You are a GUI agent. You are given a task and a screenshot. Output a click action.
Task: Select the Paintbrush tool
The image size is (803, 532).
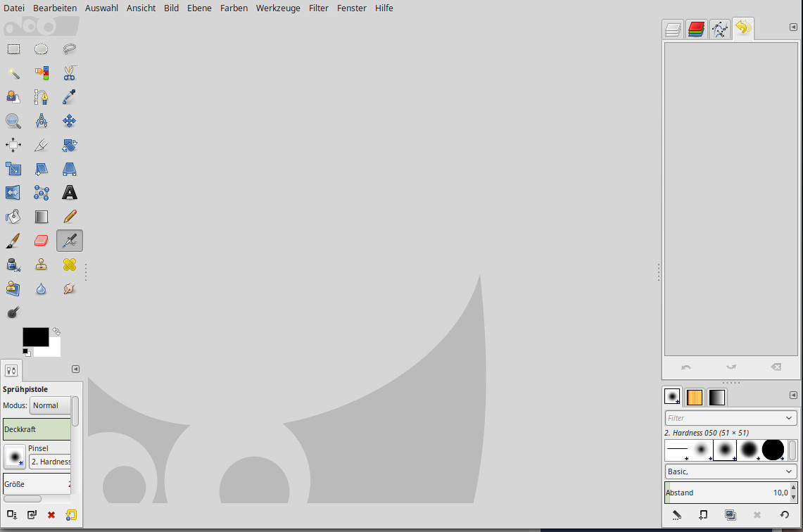(x=13, y=241)
